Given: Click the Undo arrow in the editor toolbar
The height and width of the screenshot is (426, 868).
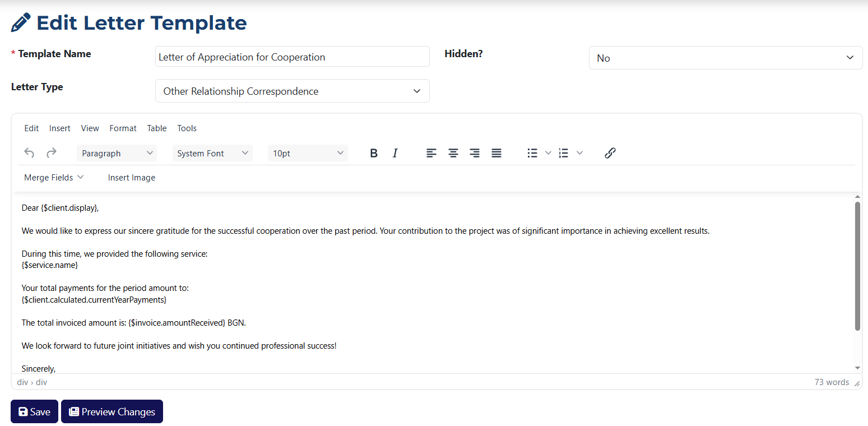Looking at the screenshot, I should 29,152.
